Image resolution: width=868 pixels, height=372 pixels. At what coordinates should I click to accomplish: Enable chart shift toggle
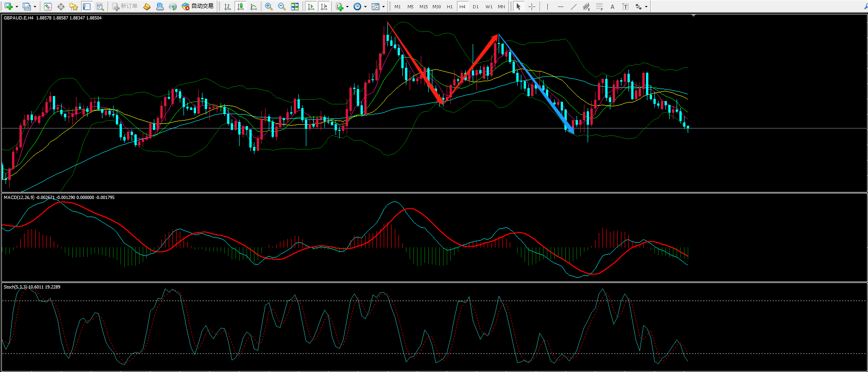pyautogui.click(x=324, y=6)
